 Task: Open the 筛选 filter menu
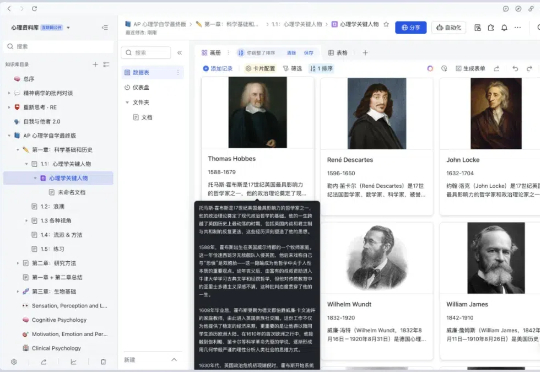point(292,69)
